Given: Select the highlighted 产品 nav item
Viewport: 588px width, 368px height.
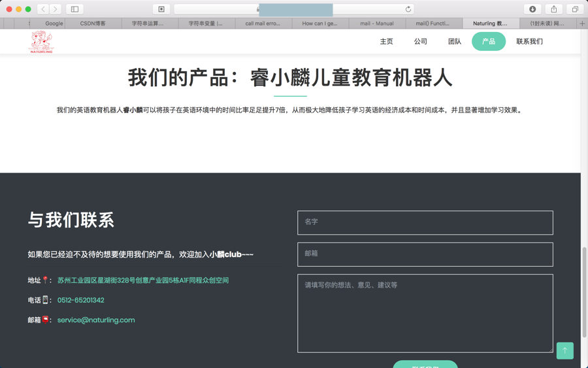Looking at the screenshot, I should pyautogui.click(x=489, y=41).
